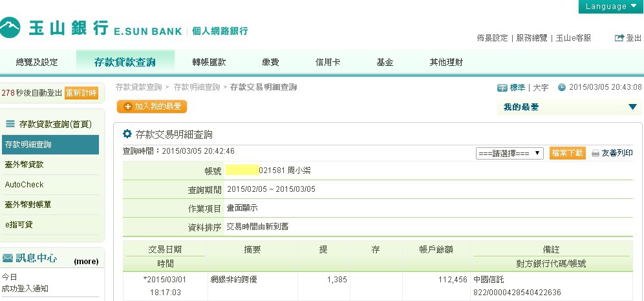
Task: Click the clock icon by the timestamp
Action: 561,87
